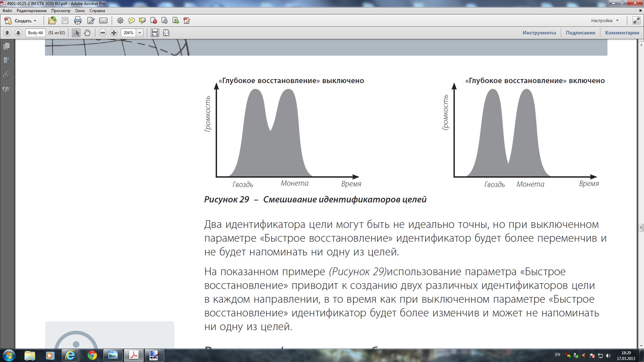
Task: Open the Bookmarks sidebar panel
Action: point(6,61)
